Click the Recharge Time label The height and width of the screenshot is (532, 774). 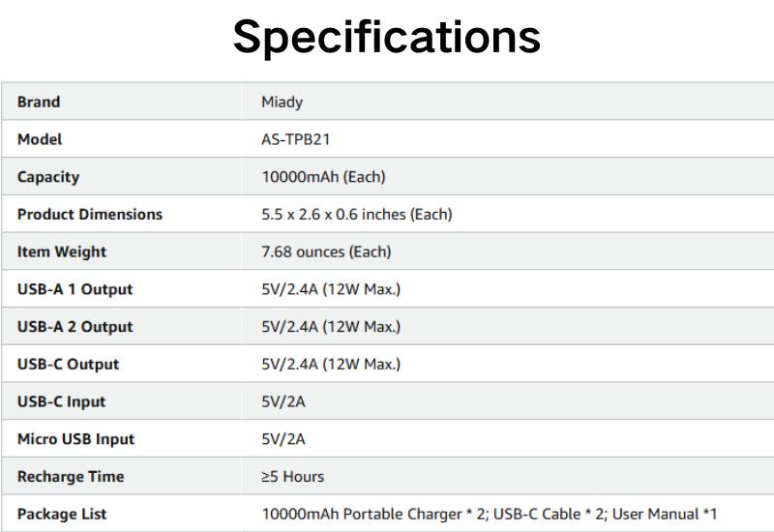(71, 477)
